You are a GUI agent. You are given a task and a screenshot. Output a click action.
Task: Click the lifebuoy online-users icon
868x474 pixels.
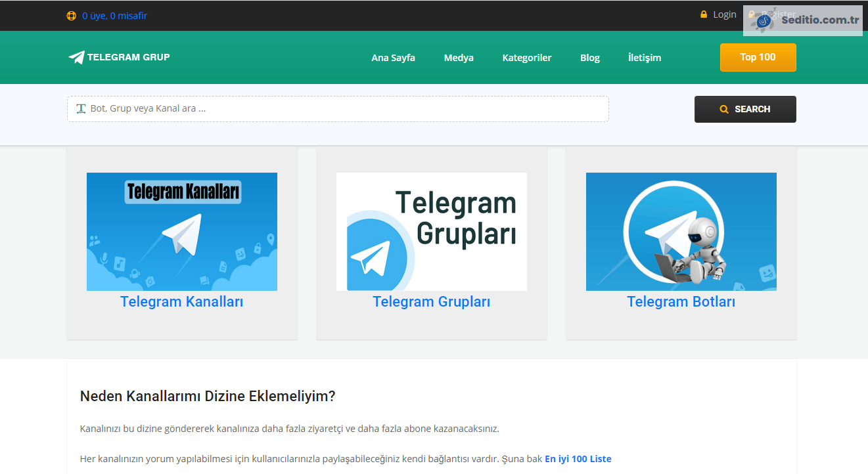click(x=72, y=16)
